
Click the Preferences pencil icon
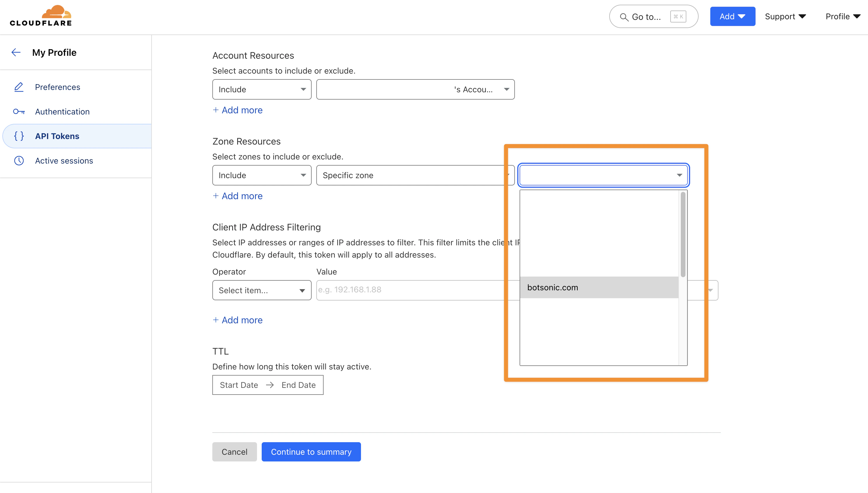pyautogui.click(x=19, y=87)
